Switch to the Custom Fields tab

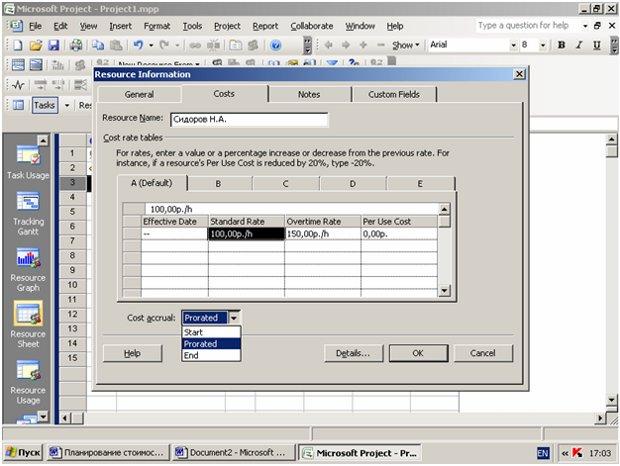click(394, 94)
